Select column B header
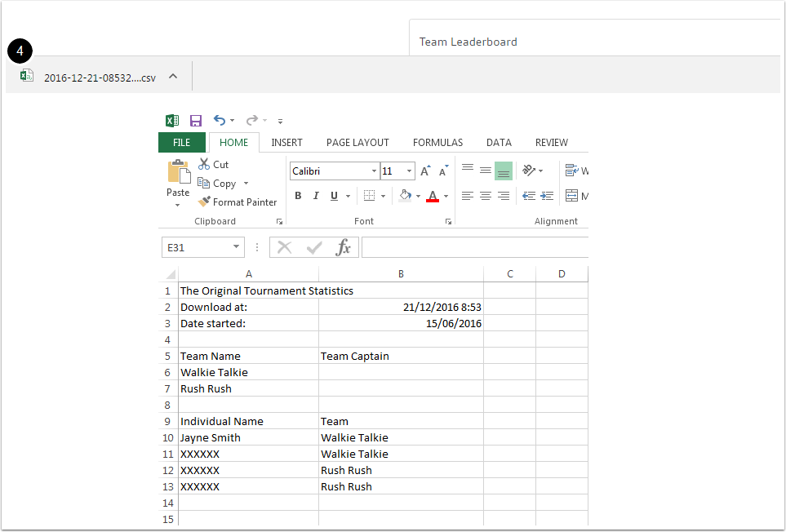This screenshot has width=786, height=532. pyautogui.click(x=401, y=274)
